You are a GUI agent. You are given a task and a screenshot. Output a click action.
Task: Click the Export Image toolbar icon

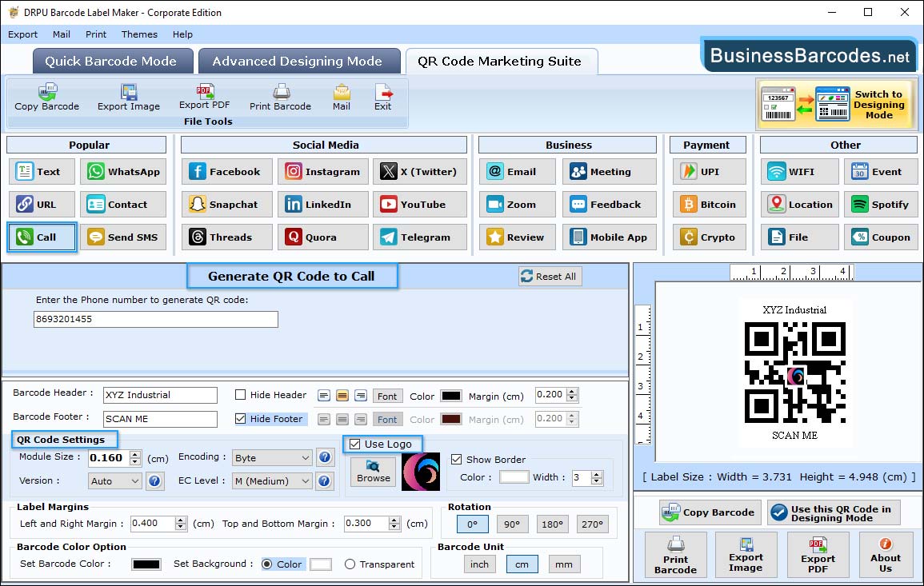click(129, 98)
